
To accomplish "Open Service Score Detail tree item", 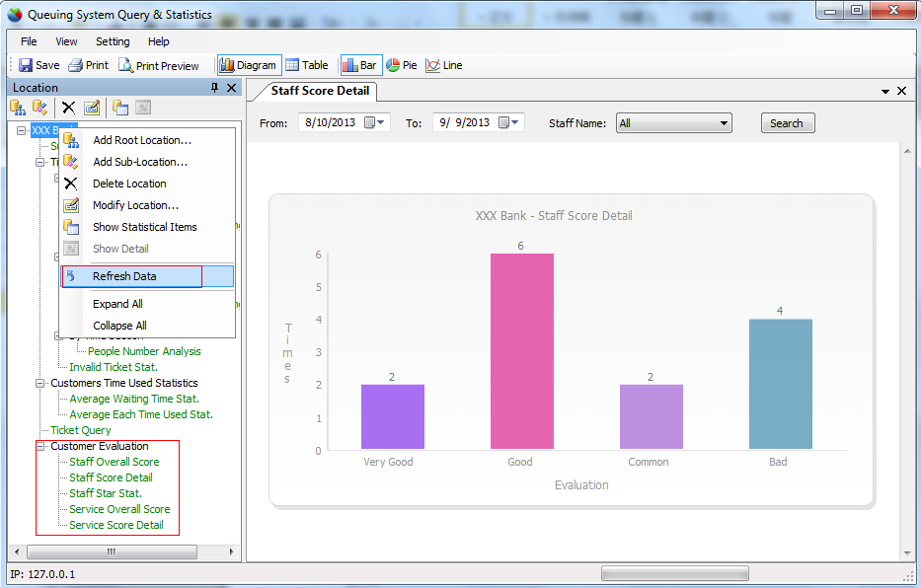I will coord(115,525).
